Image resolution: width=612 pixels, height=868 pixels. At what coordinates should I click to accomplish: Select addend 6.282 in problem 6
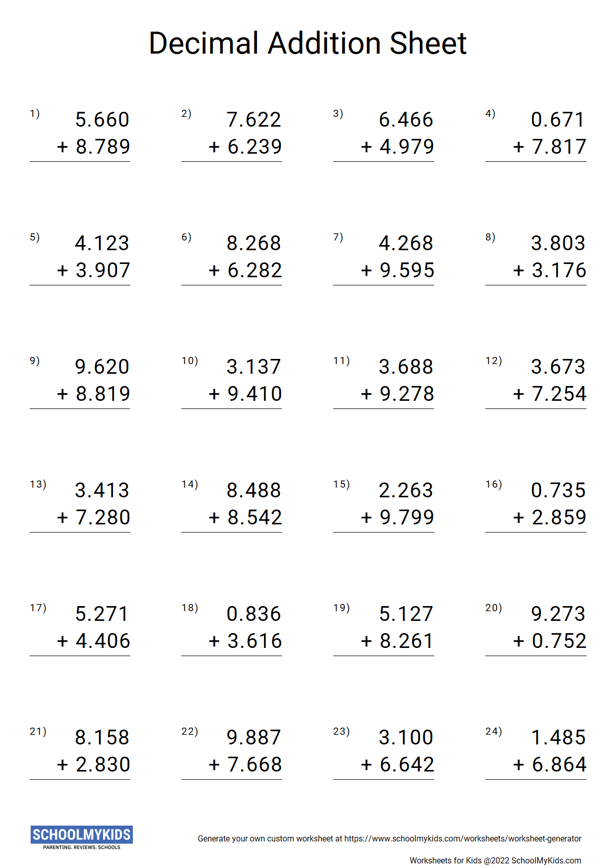pos(254,271)
